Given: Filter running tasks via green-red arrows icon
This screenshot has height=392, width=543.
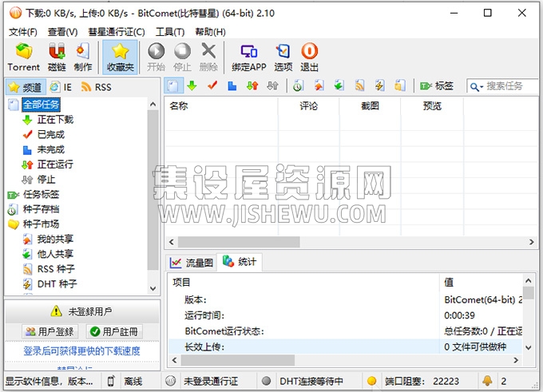Looking at the screenshot, I should [x=252, y=85].
